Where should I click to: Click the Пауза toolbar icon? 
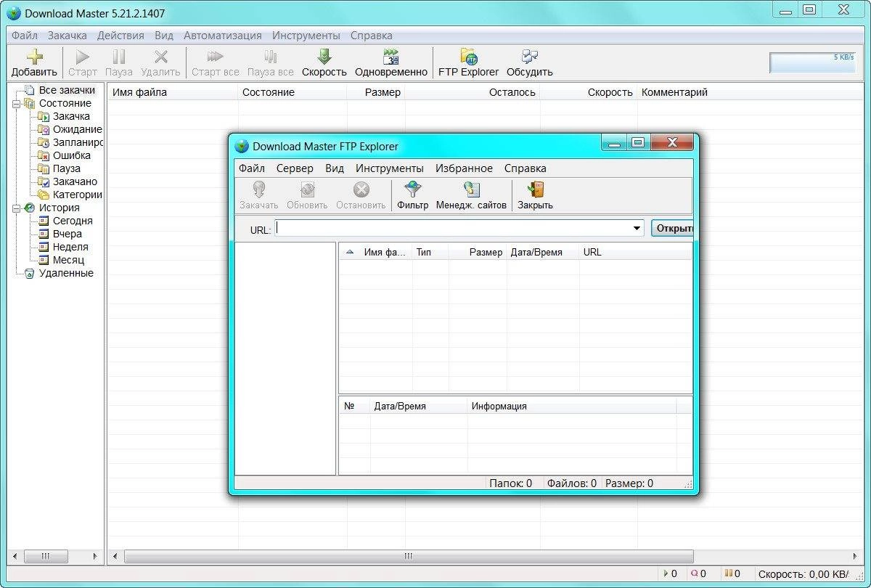tap(119, 57)
